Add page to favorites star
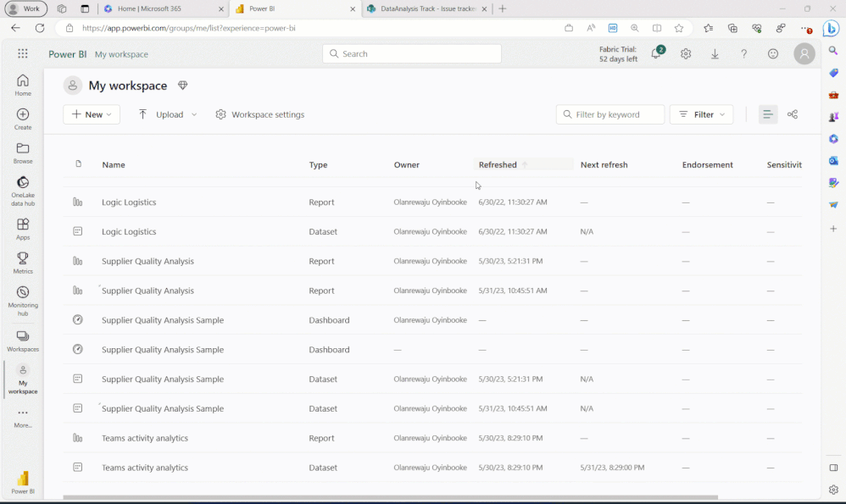The height and width of the screenshot is (504, 846). point(679,28)
